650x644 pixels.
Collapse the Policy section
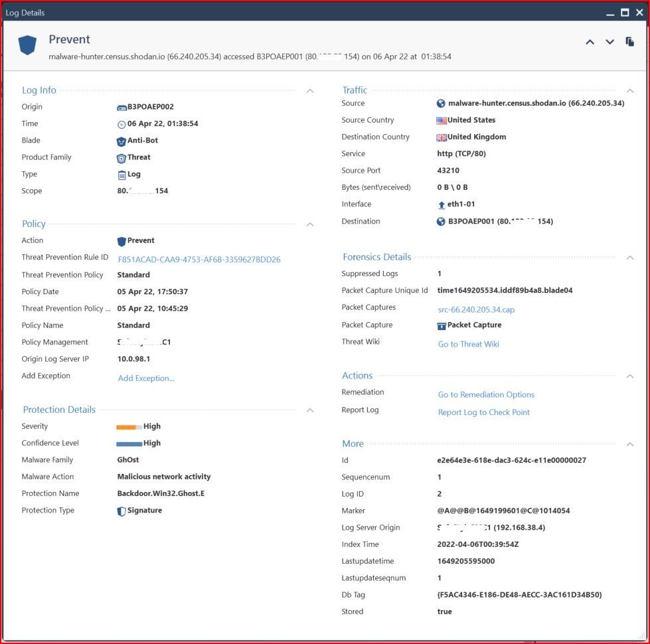tap(310, 224)
